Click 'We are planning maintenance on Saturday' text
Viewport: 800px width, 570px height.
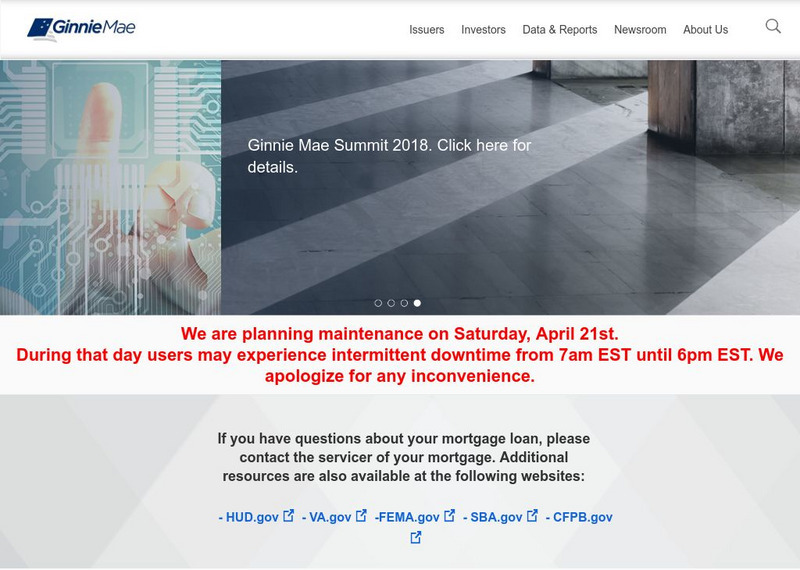(399, 334)
